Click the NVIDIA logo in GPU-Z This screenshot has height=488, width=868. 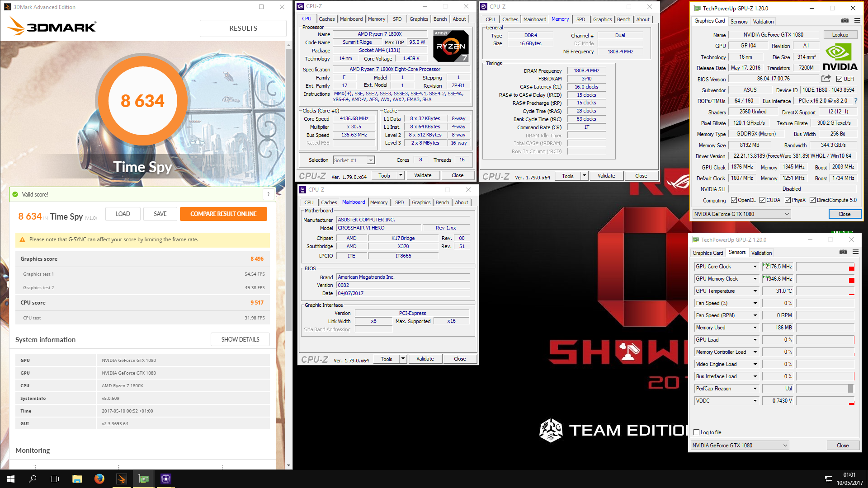click(x=840, y=57)
